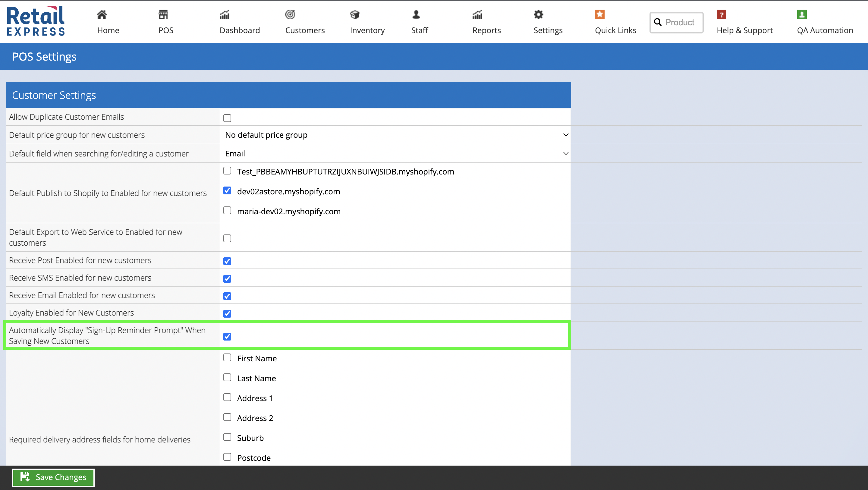Click Required delivery address fields label
The height and width of the screenshot is (490, 868).
coord(100,439)
